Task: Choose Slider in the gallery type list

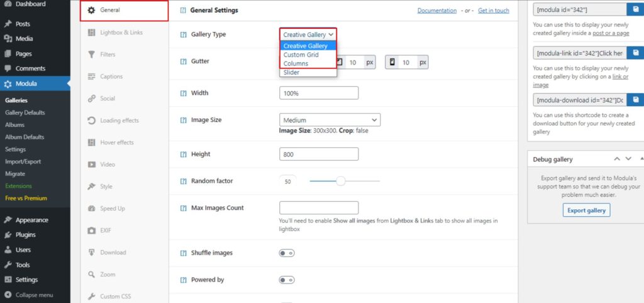Action: 291,72
